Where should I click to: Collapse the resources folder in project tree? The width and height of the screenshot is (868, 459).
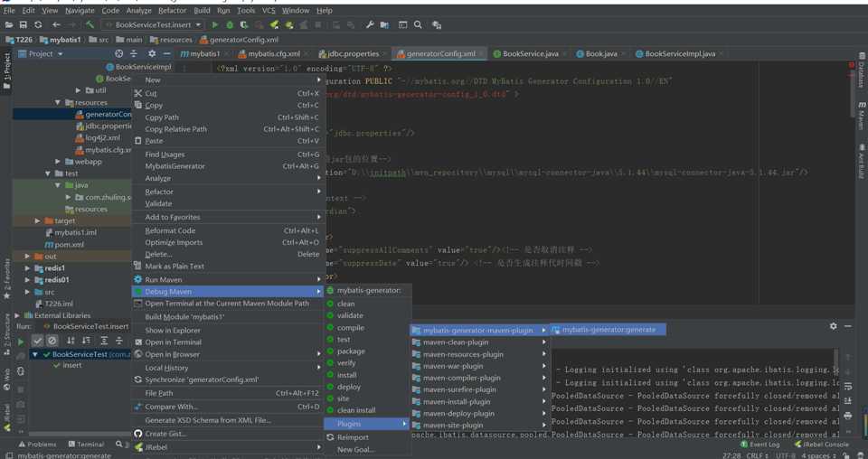click(x=58, y=103)
